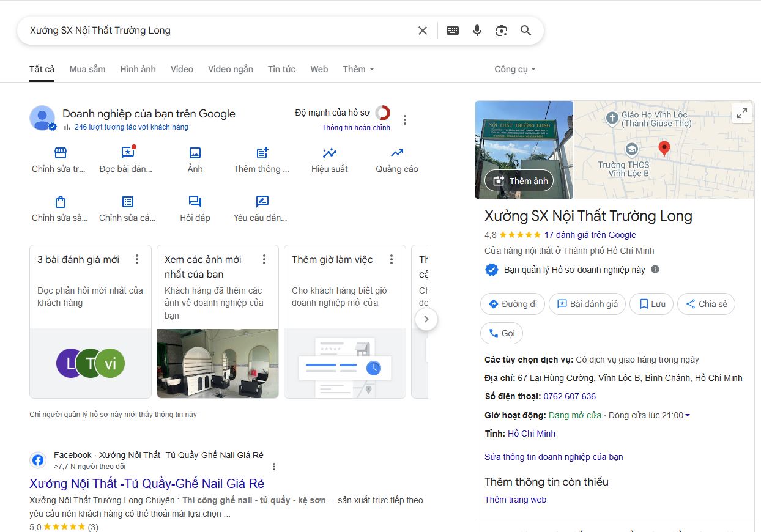Open Xưởng Nội Thất -Tủ Quầy-Ghế Nail link
Viewport: 761px width, 532px height.
(147, 483)
